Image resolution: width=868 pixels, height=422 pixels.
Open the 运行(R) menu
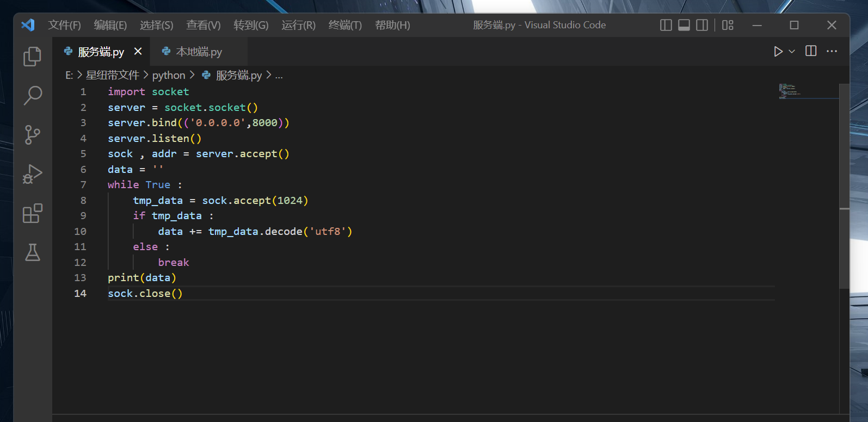pyautogui.click(x=298, y=25)
